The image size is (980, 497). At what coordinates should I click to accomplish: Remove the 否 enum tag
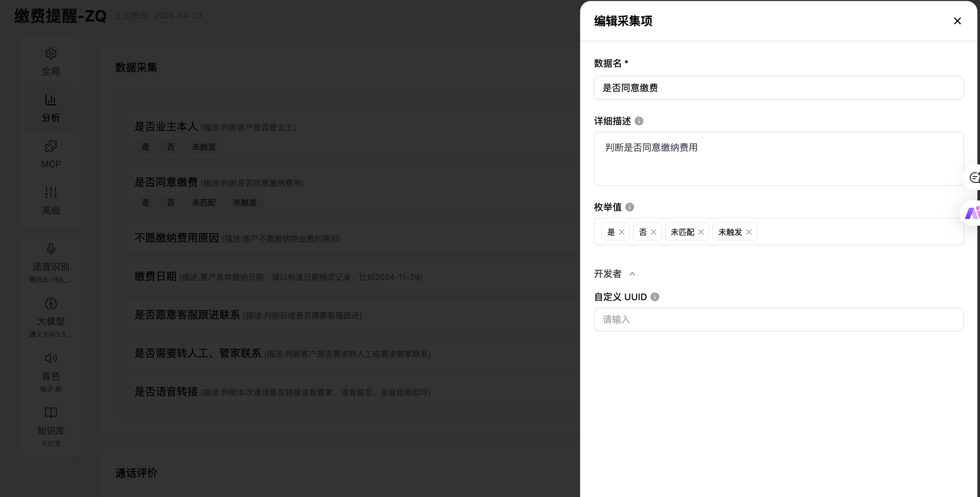(654, 232)
